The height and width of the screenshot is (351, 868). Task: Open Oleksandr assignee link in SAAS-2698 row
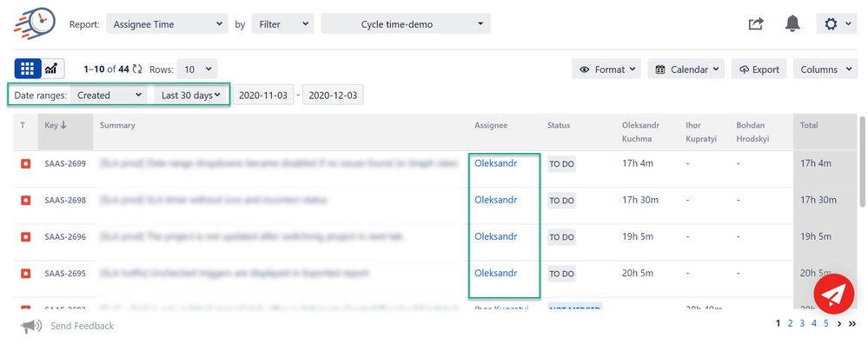click(x=496, y=200)
